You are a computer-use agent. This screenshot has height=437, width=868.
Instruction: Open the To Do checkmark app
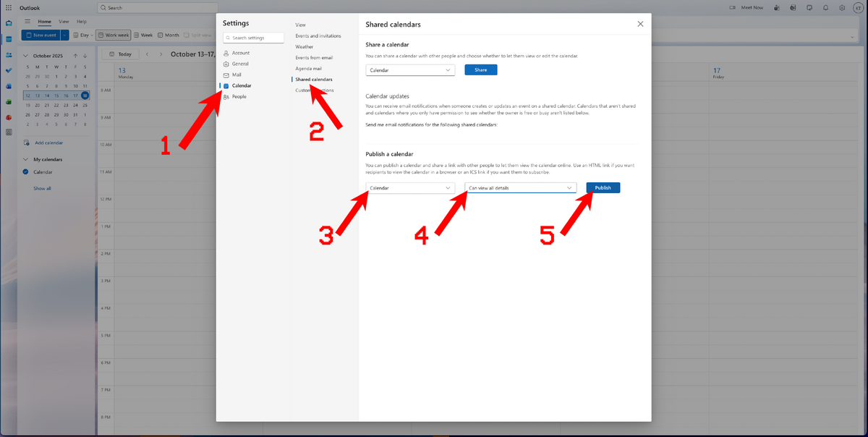9,70
